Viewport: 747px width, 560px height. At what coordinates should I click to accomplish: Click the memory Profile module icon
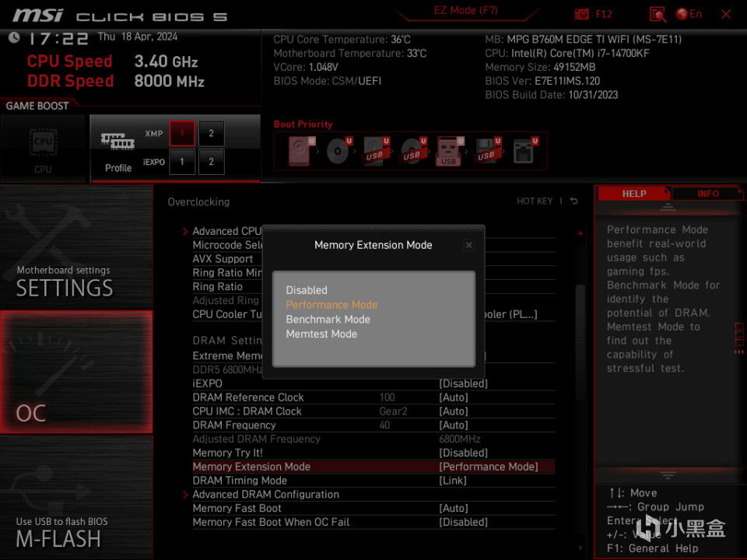pos(117,142)
